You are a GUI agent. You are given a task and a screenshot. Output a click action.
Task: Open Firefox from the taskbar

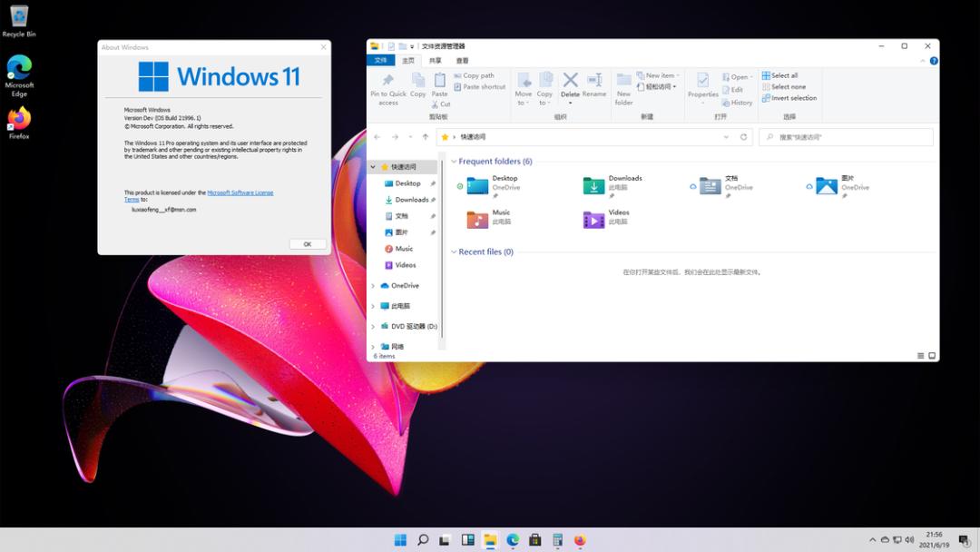tap(580, 540)
